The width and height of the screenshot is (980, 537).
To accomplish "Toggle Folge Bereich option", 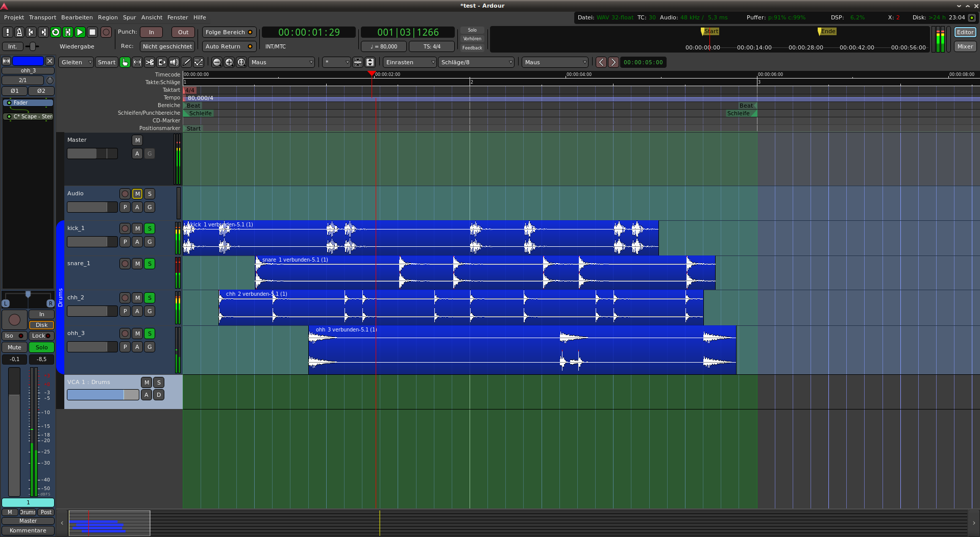I will [x=229, y=32].
